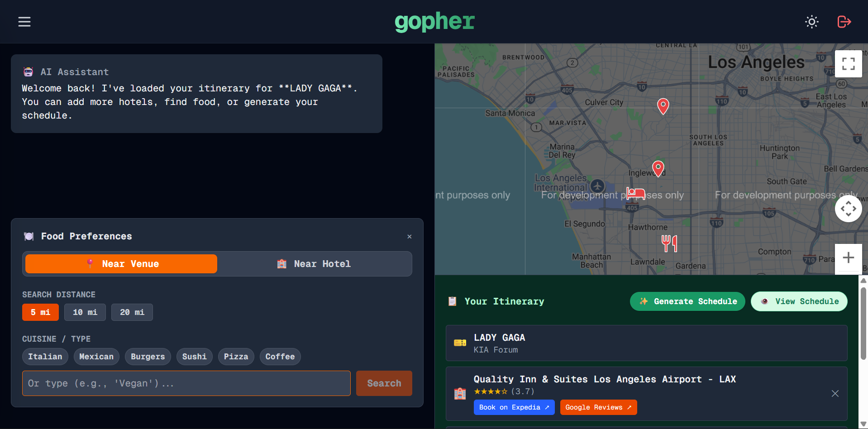Click the CUISINE / TYPE heading

pyautogui.click(x=56, y=339)
